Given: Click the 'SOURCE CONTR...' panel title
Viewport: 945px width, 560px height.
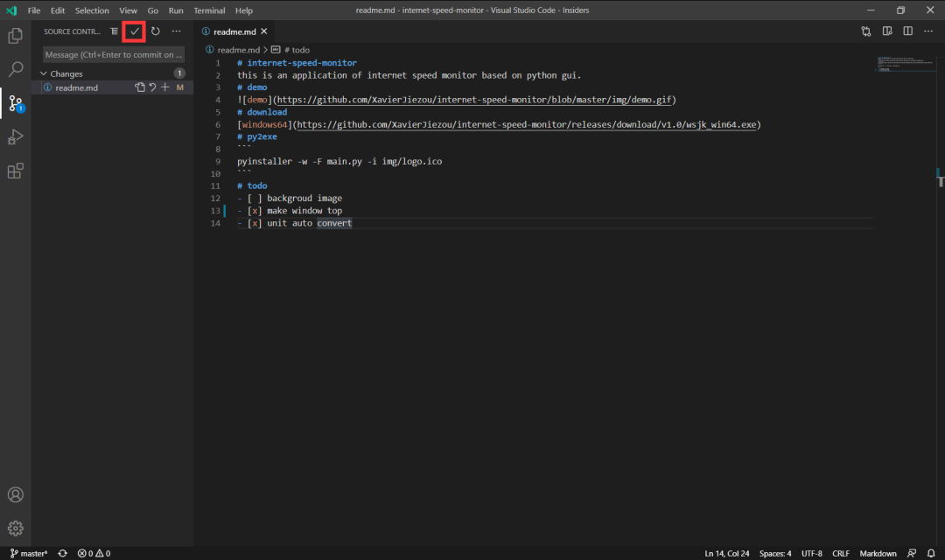Looking at the screenshot, I should click(x=72, y=31).
